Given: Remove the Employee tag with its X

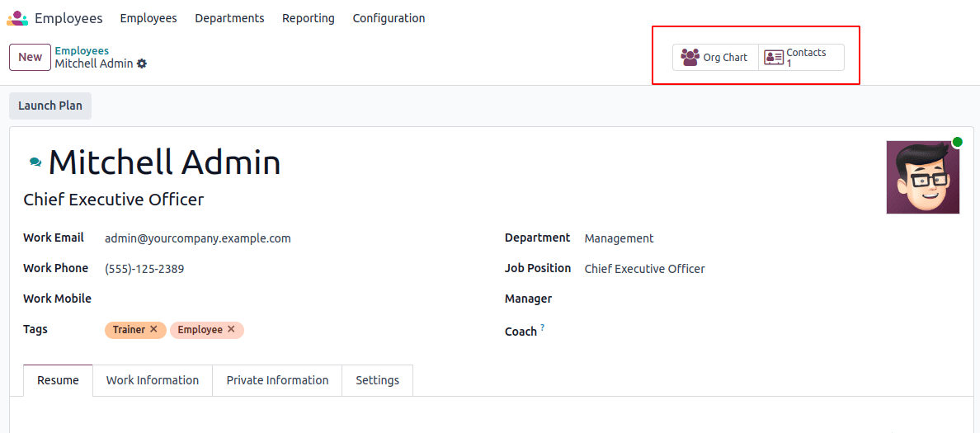Looking at the screenshot, I should (x=231, y=329).
